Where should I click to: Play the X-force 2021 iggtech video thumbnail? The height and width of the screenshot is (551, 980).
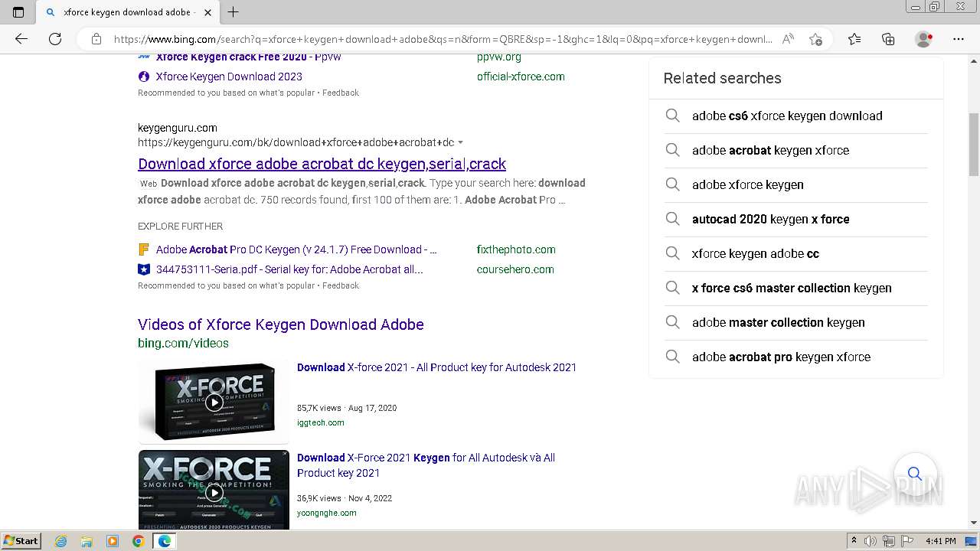point(214,402)
